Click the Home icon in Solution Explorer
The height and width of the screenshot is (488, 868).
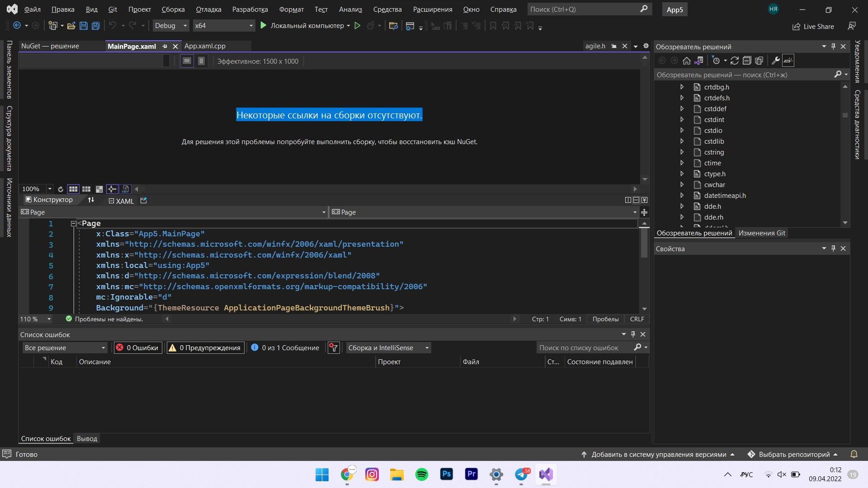686,61
